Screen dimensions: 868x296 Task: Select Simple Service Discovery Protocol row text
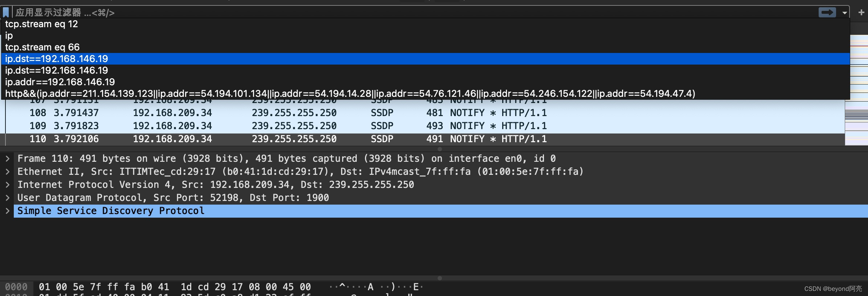click(111, 211)
